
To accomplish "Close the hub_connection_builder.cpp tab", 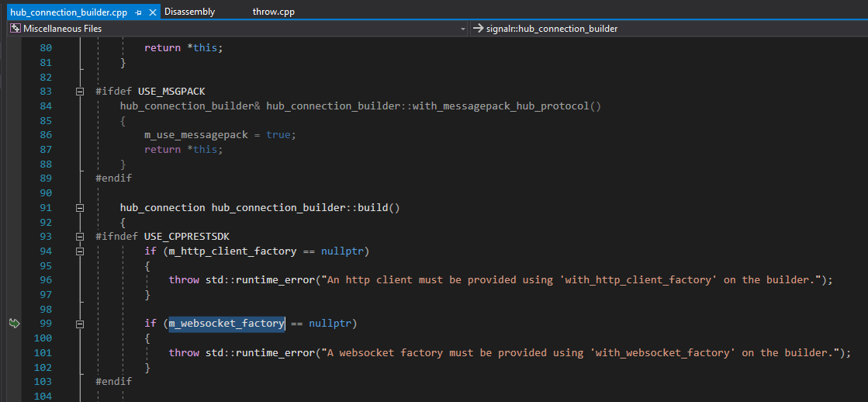I will (x=153, y=12).
